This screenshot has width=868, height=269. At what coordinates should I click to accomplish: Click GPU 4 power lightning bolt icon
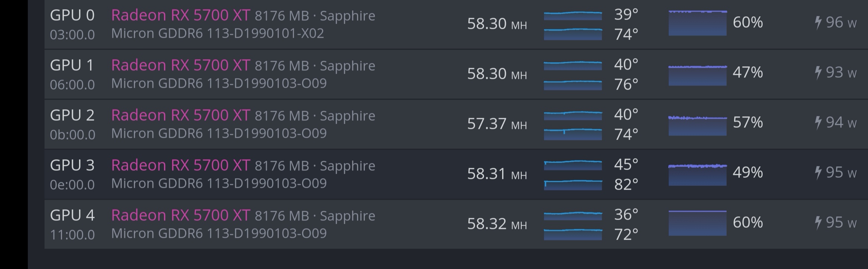(818, 223)
